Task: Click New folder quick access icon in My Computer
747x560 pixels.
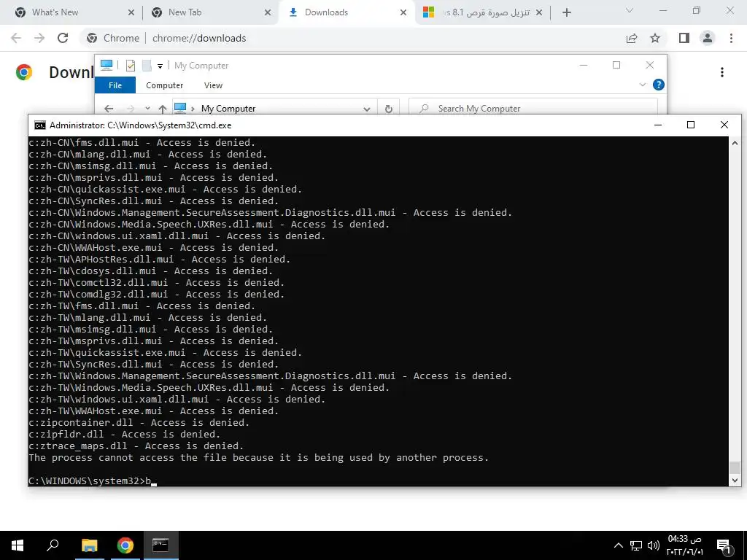Action: [x=147, y=66]
